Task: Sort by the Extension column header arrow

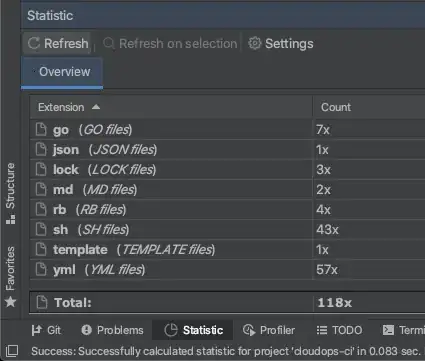Action: pyautogui.click(x=96, y=107)
